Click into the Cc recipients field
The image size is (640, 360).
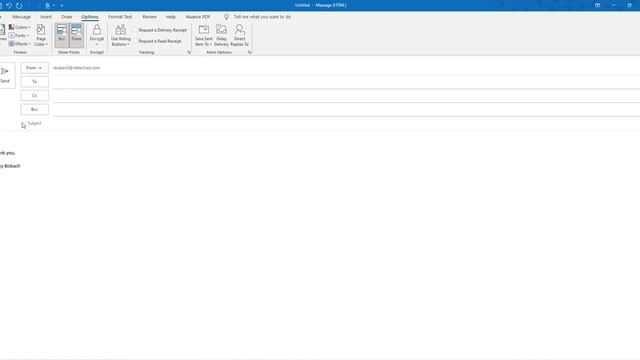[346, 96]
